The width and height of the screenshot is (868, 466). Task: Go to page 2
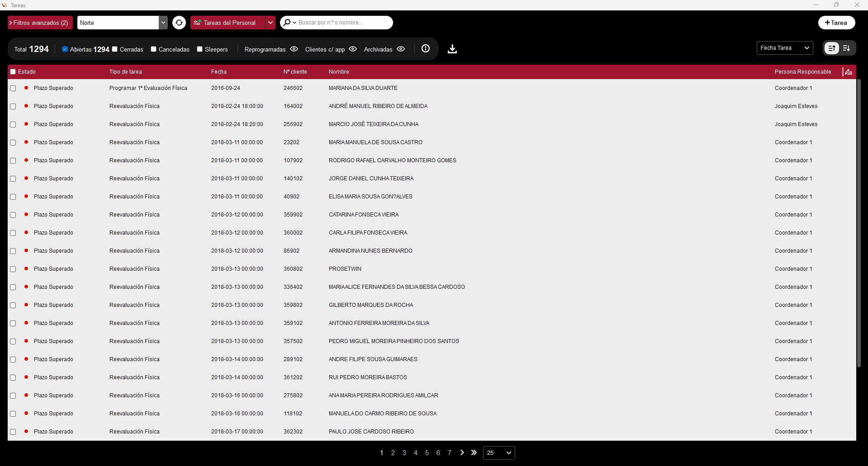(393, 453)
